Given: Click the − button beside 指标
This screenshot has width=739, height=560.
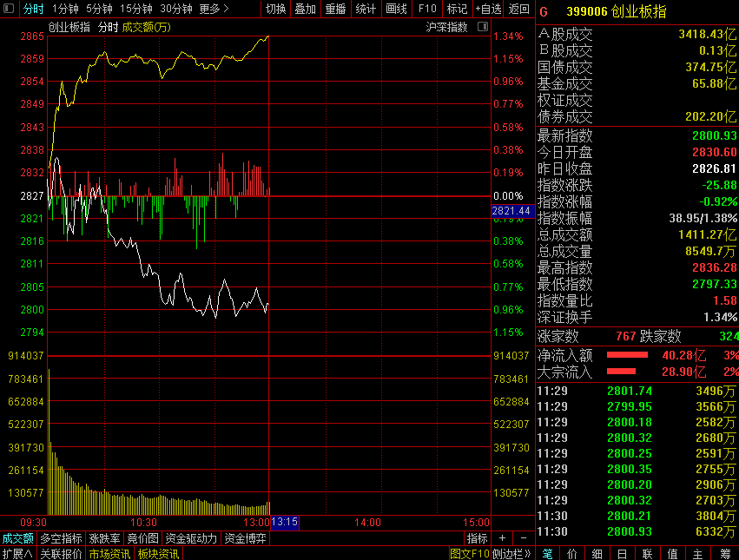Looking at the screenshot, I should click(x=524, y=538).
